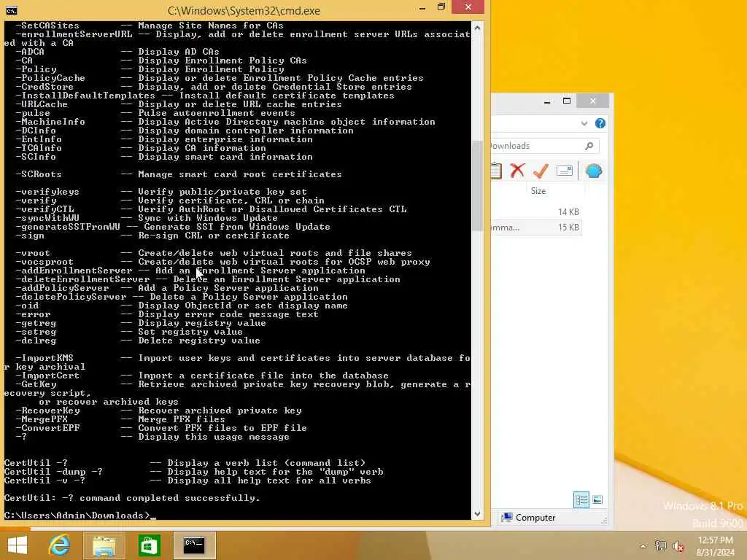Click '-oid' Display ObjectId line
The height and width of the screenshot is (560, 747).
point(182,306)
